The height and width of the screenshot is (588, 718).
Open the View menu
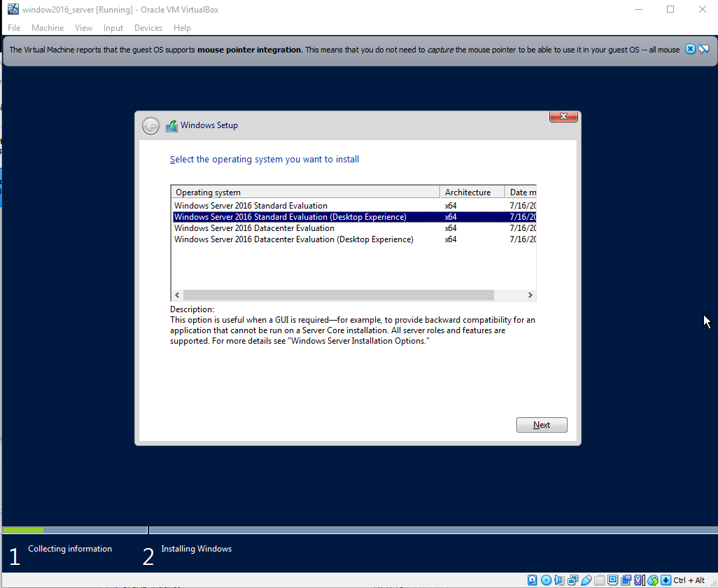tap(83, 28)
